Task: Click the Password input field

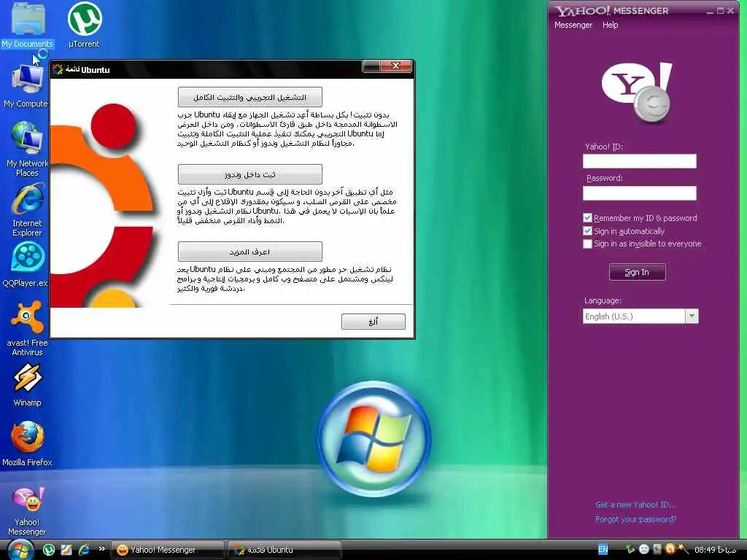Action: click(x=639, y=192)
